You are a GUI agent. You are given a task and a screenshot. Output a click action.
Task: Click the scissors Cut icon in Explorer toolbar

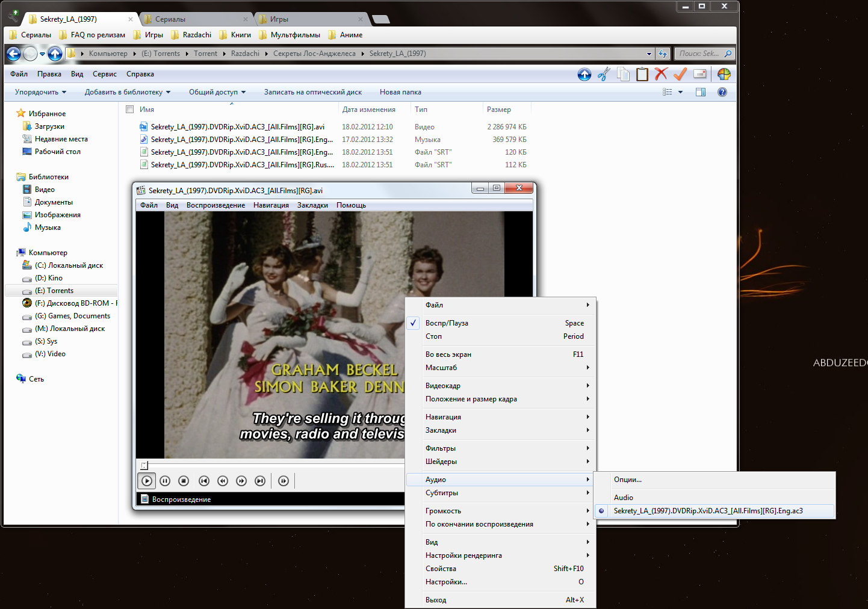(x=604, y=74)
